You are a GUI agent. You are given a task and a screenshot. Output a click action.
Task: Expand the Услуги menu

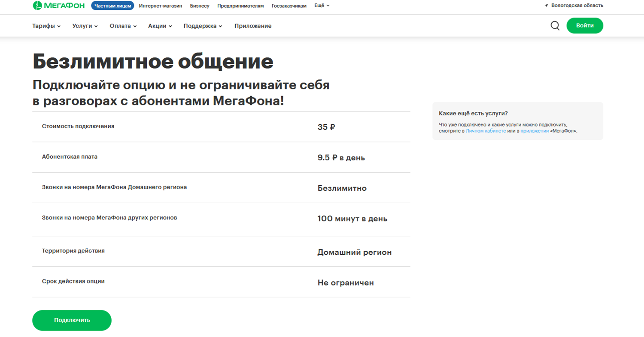click(x=85, y=26)
